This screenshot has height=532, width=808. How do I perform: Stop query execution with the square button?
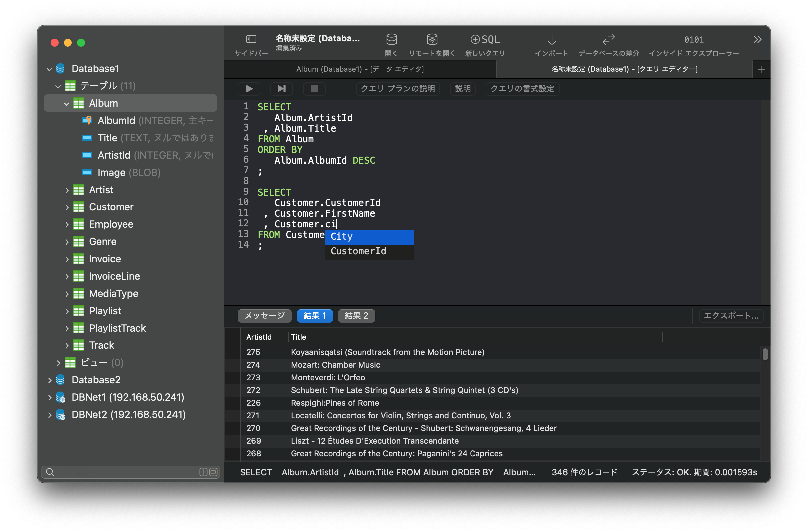tap(314, 88)
